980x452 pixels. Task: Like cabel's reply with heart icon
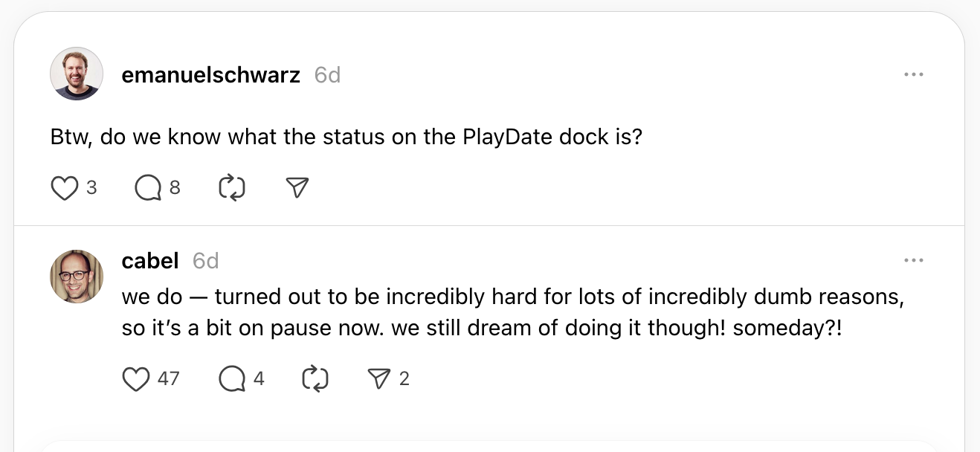pyautogui.click(x=136, y=379)
